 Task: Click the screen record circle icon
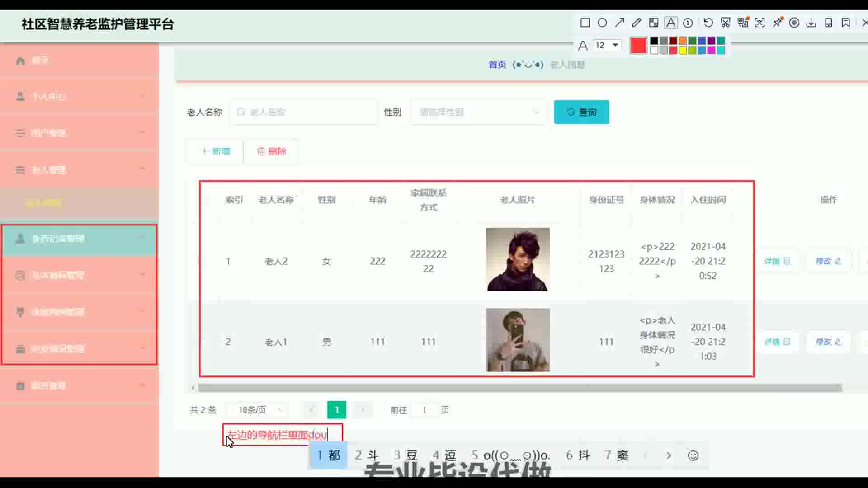point(794,23)
